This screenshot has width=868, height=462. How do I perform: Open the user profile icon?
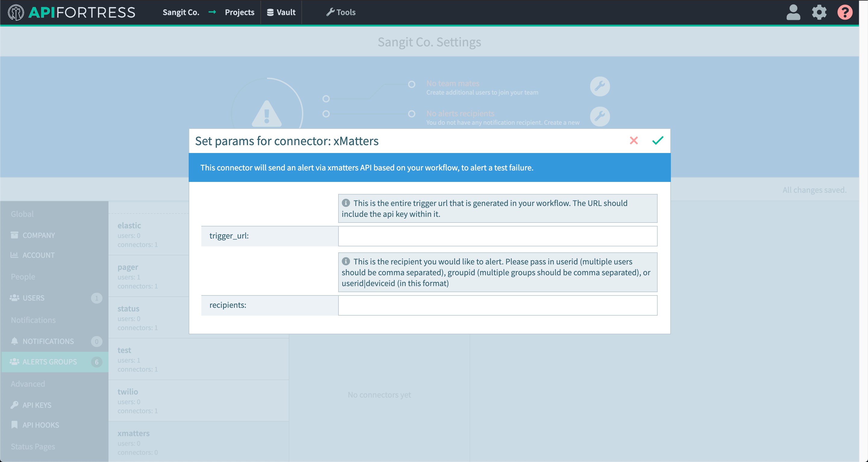pos(793,12)
